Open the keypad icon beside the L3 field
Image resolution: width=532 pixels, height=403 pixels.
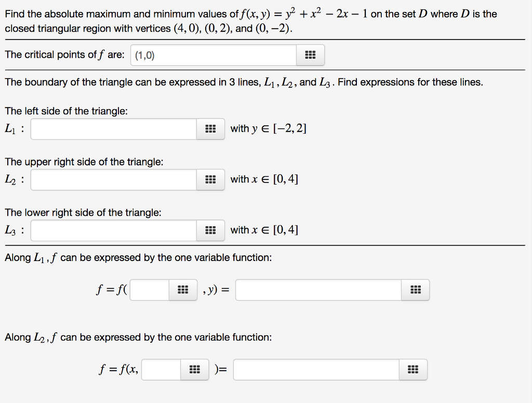[x=210, y=230]
